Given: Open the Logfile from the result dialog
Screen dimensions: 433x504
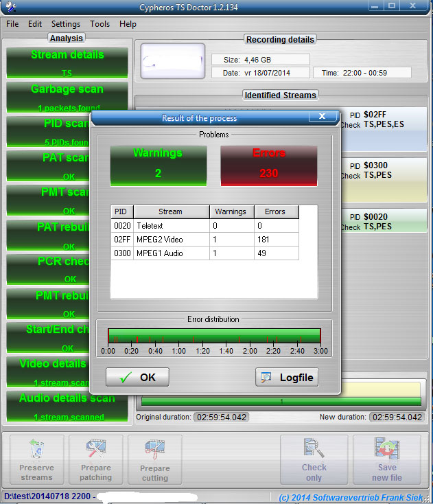Looking at the screenshot, I should click(x=287, y=377).
